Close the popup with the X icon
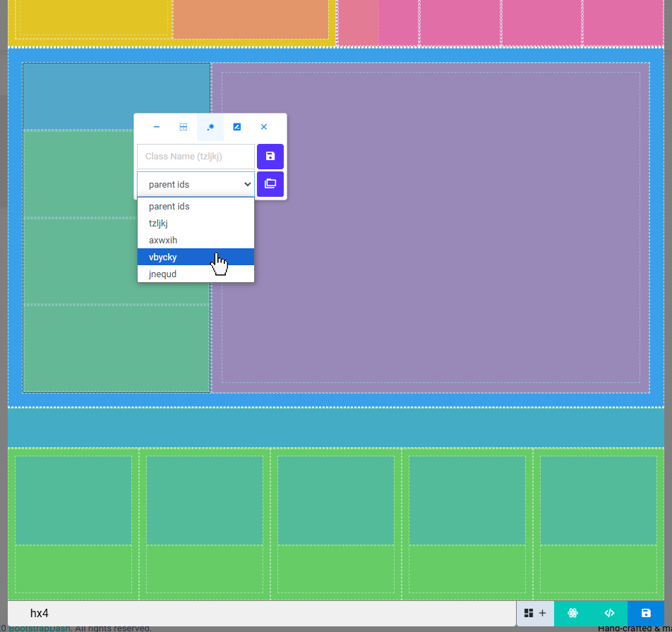 click(264, 127)
